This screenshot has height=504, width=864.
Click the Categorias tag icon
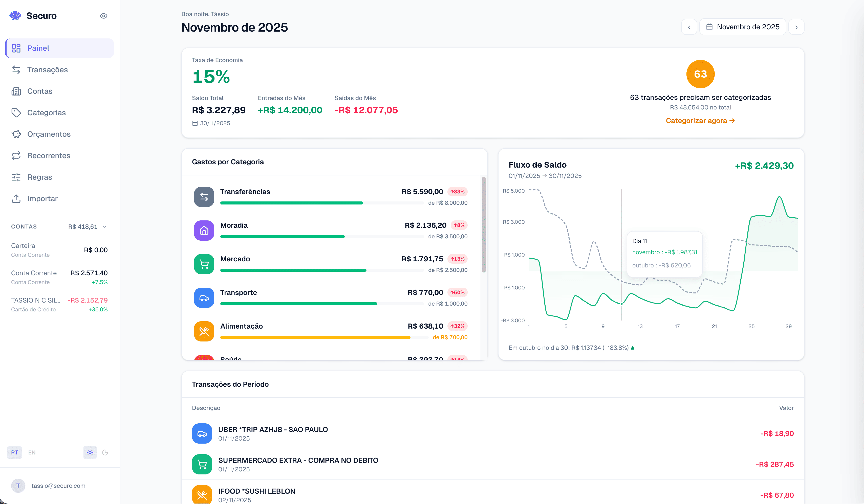(x=16, y=112)
